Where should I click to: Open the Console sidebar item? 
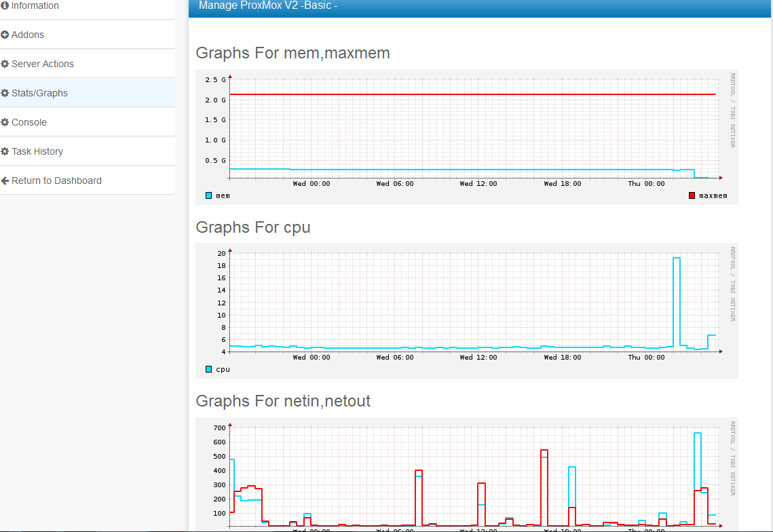click(x=88, y=121)
